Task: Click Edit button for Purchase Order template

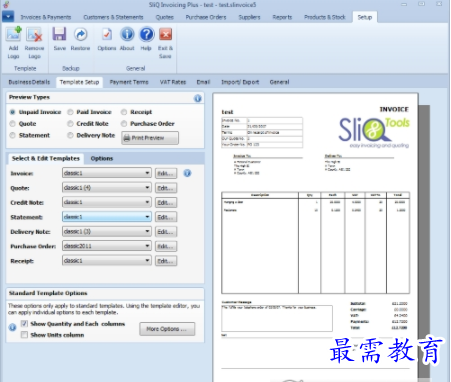Action: click(166, 246)
